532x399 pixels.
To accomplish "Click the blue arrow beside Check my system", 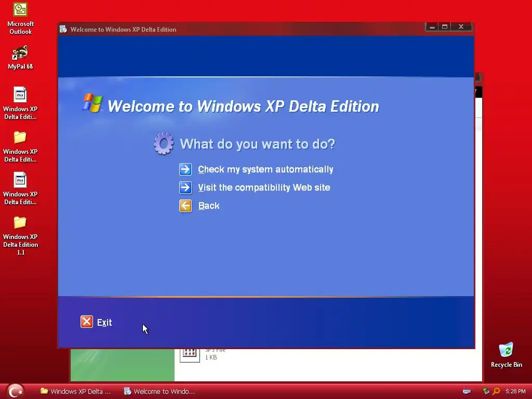I will pos(185,169).
